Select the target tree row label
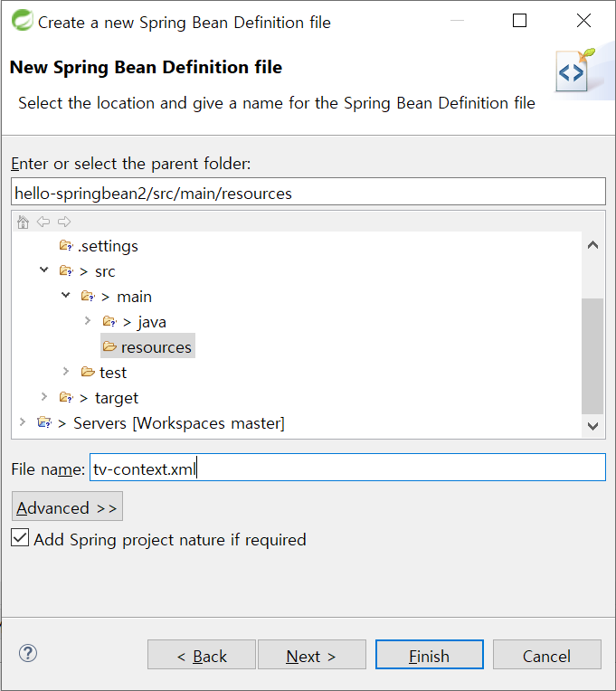 [x=117, y=398]
